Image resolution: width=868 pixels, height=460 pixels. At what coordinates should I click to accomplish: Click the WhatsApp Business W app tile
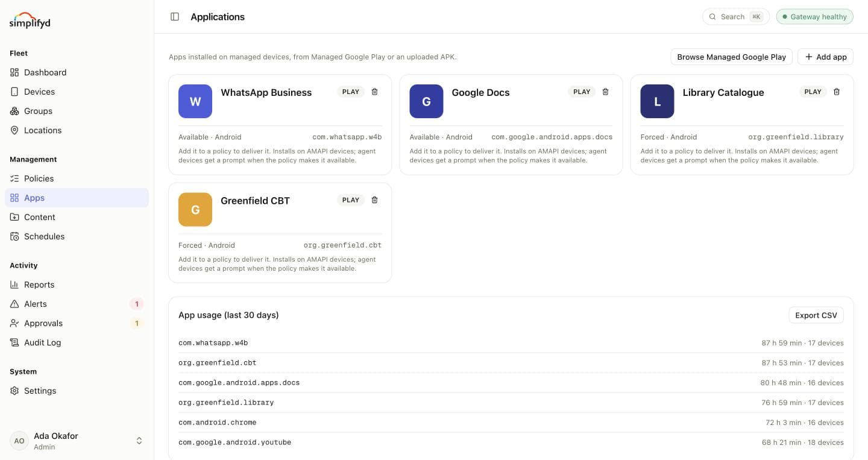[x=195, y=101]
